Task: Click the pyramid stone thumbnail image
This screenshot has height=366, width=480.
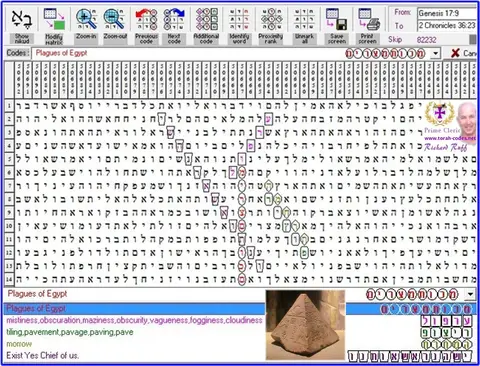Action: pos(305,325)
